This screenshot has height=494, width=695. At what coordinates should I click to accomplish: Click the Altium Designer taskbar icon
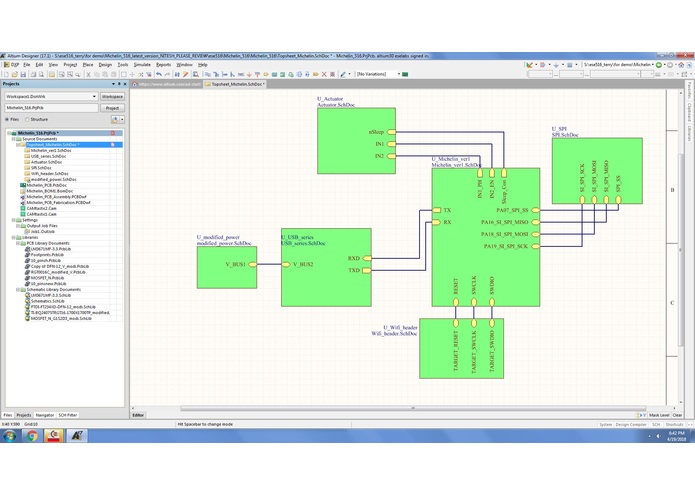click(77, 436)
